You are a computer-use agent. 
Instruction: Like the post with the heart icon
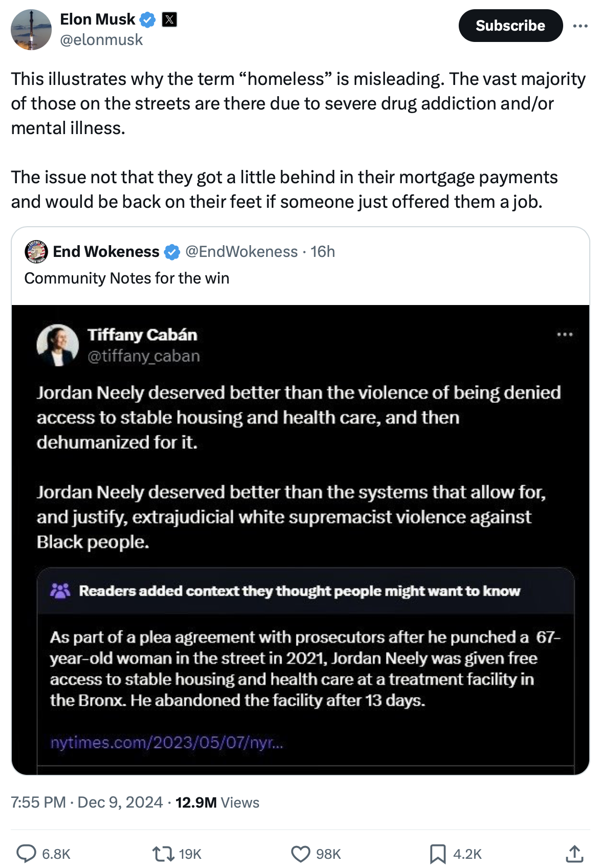pos(301,853)
